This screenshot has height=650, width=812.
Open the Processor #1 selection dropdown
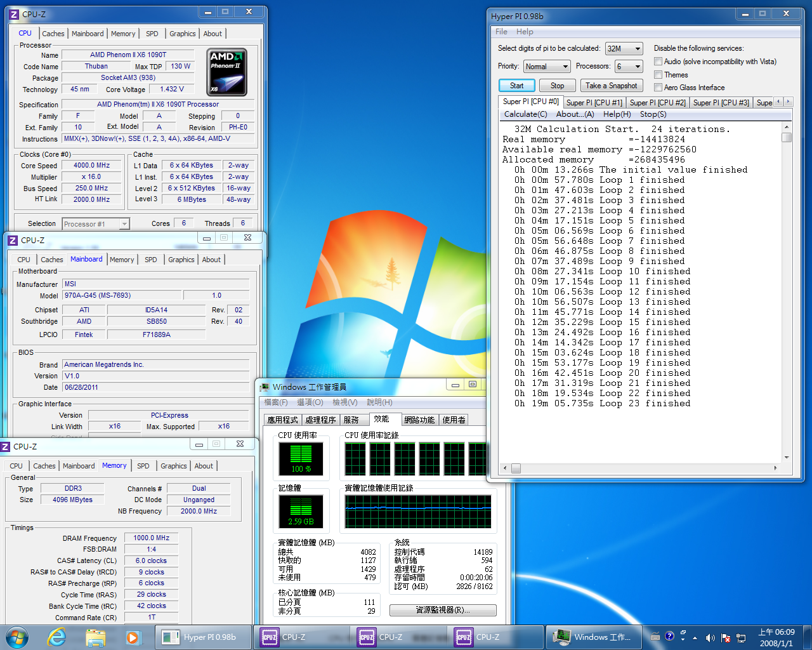[96, 224]
